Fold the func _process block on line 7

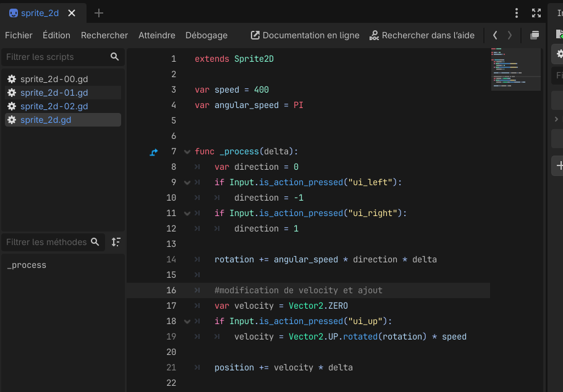click(187, 152)
